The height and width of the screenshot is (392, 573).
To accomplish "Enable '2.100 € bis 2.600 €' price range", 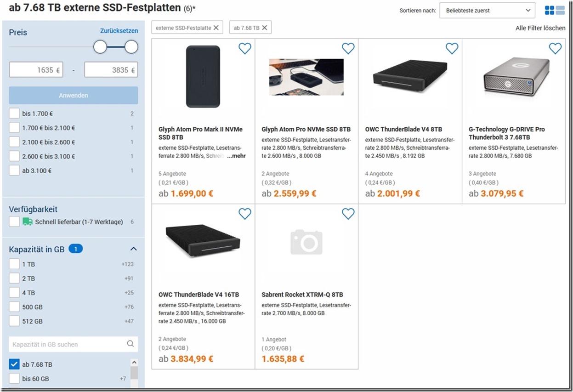I will (14, 142).
